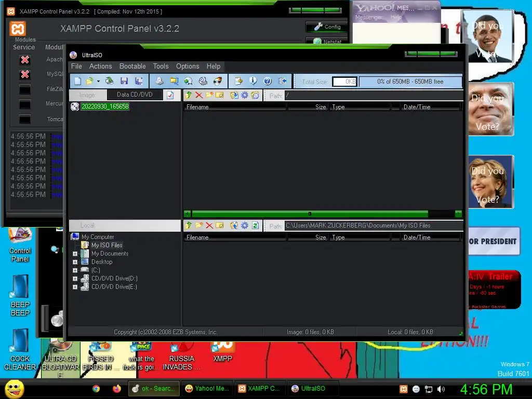Click the Open file folder icon in UltraISO

coord(89,81)
